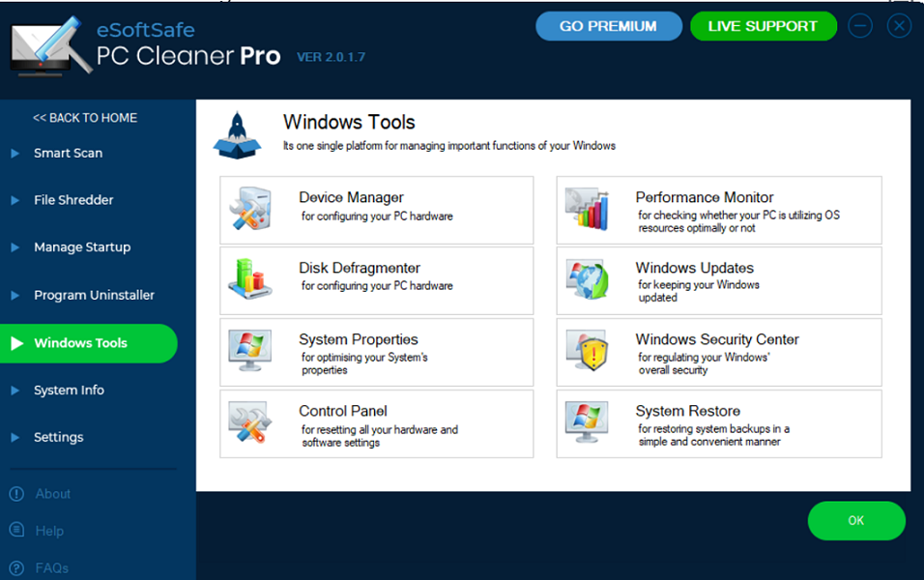Open the About link
The image size is (924, 580).
[52, 494]
